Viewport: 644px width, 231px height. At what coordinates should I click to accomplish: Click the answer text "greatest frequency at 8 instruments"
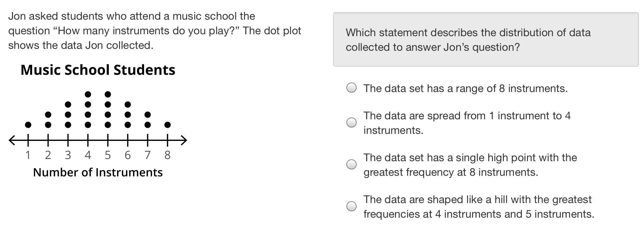coord(450,172)
